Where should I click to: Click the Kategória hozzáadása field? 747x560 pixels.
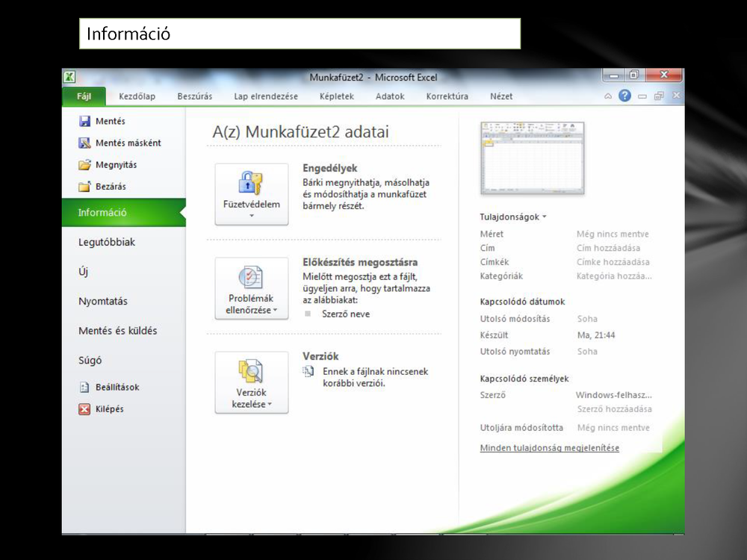click(614, 276)
